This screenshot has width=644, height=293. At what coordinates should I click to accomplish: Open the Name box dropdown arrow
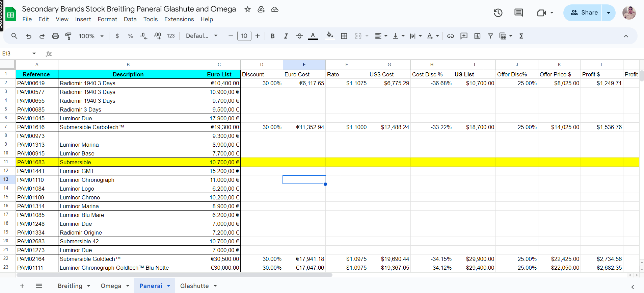(x=34, y=53)
